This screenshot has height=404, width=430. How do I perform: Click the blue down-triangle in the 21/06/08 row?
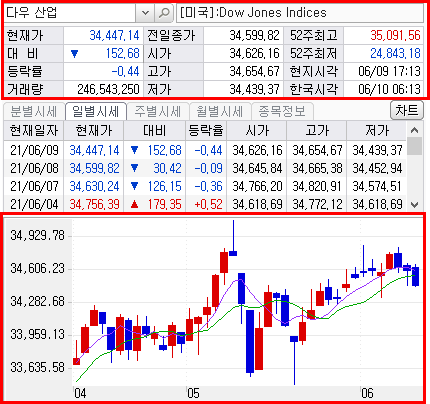click(134, 168)
